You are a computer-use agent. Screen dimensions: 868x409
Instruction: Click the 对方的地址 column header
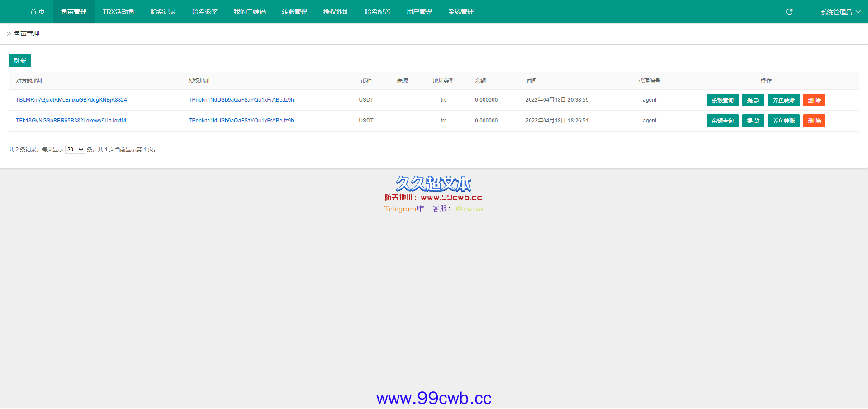tap(29, 81)
